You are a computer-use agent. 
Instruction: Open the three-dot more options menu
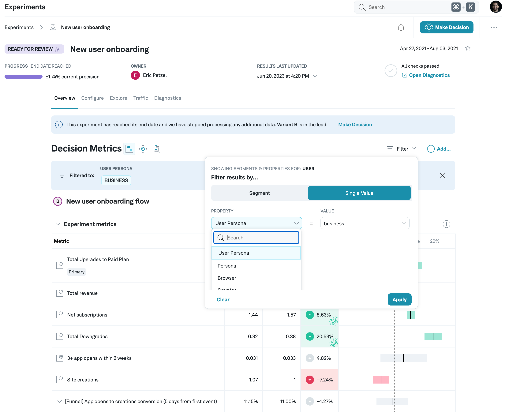coord(494,27)
